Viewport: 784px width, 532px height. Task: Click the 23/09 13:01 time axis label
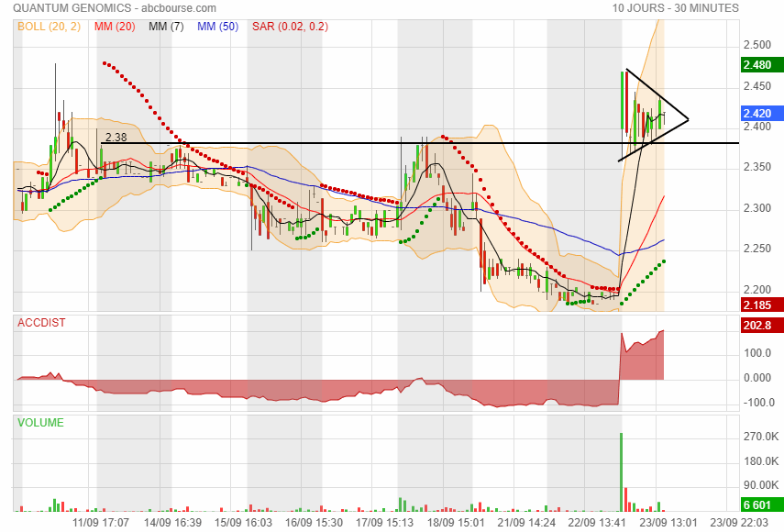(x=668, y=523)
